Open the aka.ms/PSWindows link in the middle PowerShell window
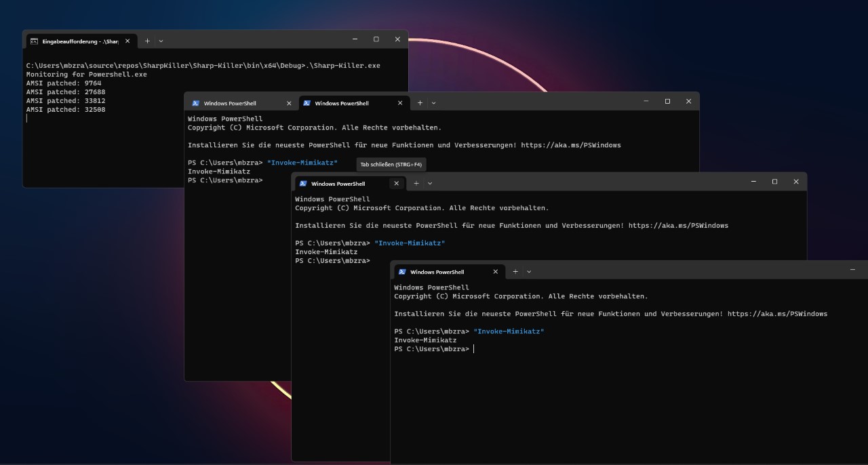 pos(678,226)
